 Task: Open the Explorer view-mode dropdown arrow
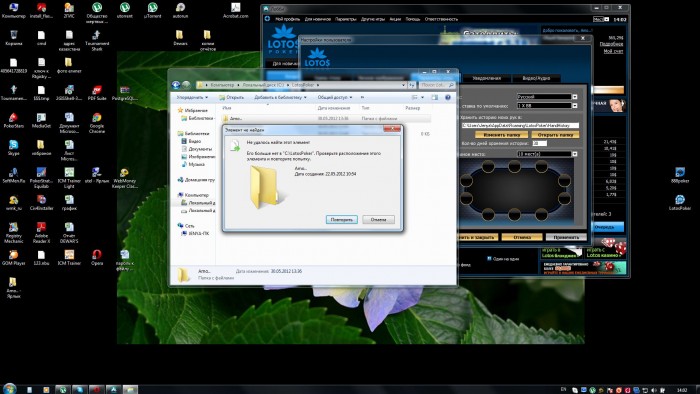pyautogui.click(x=422, y=97)
